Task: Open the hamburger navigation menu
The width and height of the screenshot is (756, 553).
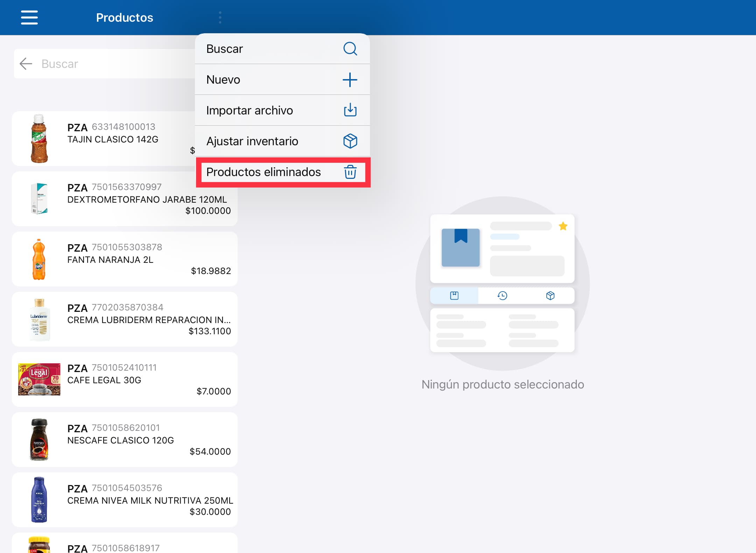Action: [x=29, y=17]
